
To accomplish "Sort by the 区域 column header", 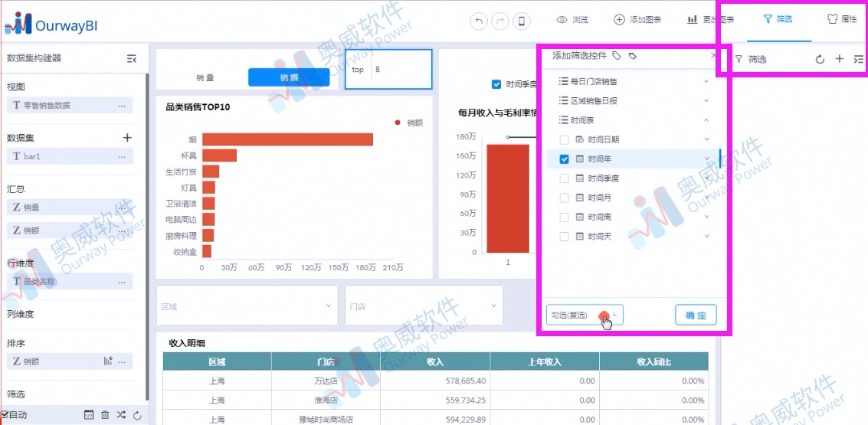I will click(x=217, y=362).
